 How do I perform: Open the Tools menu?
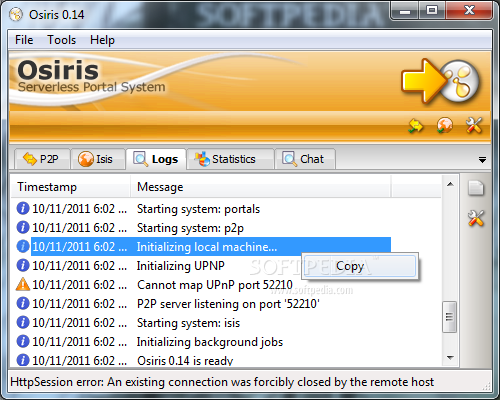61,40
